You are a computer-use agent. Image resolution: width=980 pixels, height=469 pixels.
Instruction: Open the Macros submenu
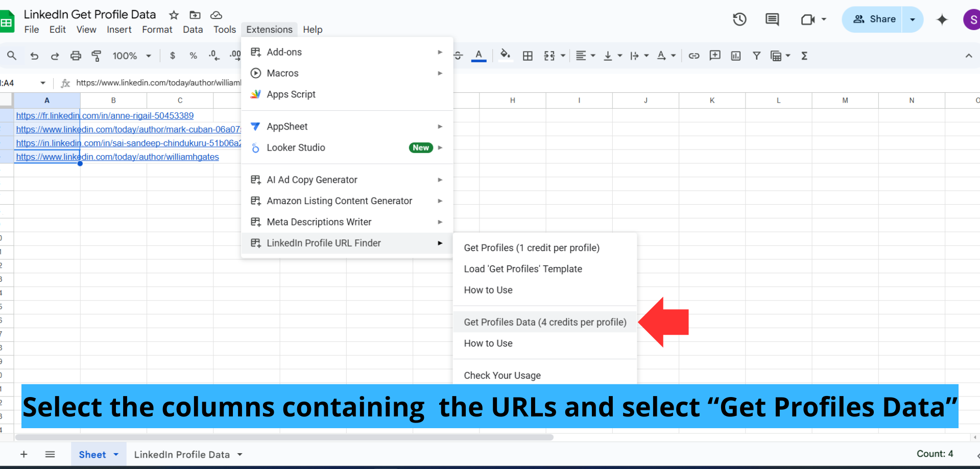pyautogui.click(x=347, y=73)
